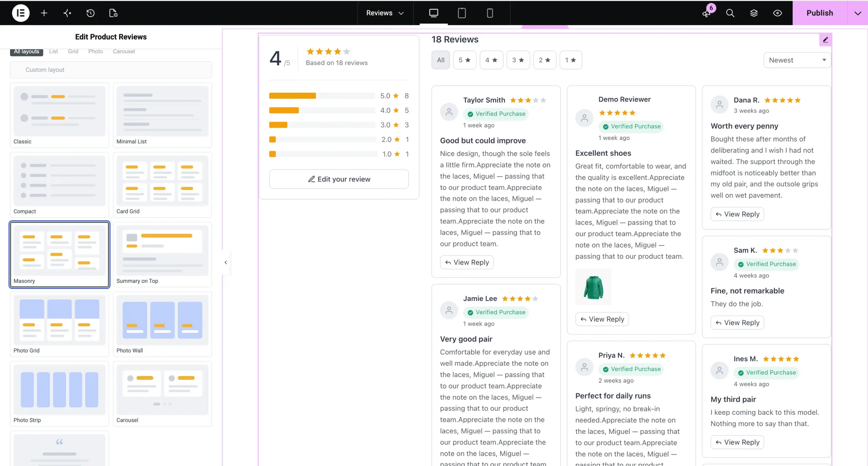
Task: Choose the Classic layout thumbnail
Action: tap(59, 115)
